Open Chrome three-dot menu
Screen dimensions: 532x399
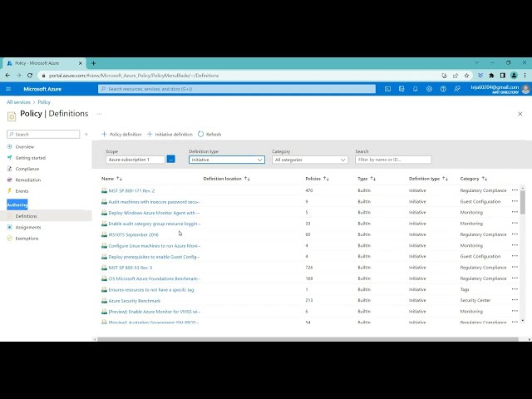[x=525, y=76]
